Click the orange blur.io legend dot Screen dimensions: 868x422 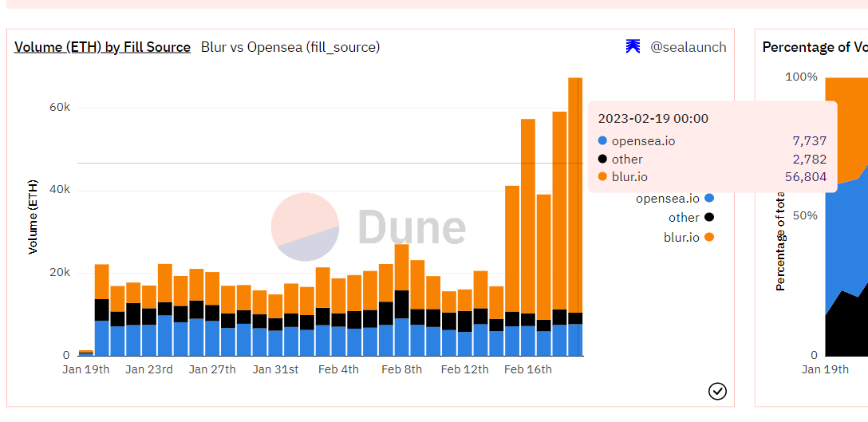click(x=709, y=237)
